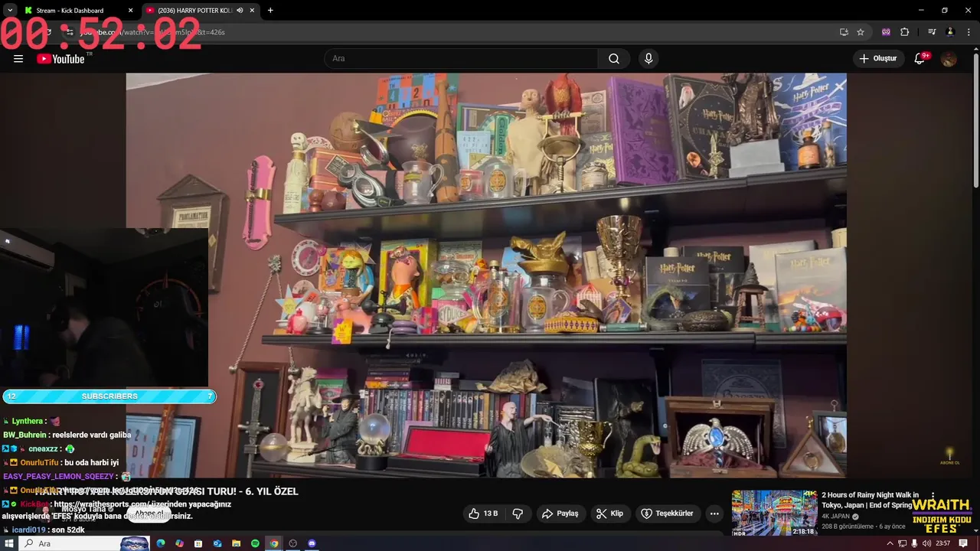Close the Harry Potter YouTube tab
Viewport: 980px width, 551px height.
[x=253, y=11]
